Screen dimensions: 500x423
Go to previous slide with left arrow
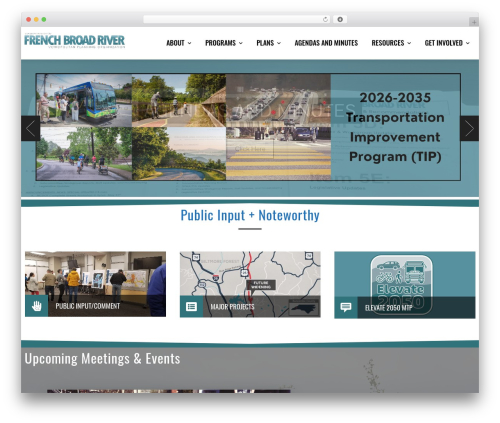pyautogui.click(x=31, y=128)
